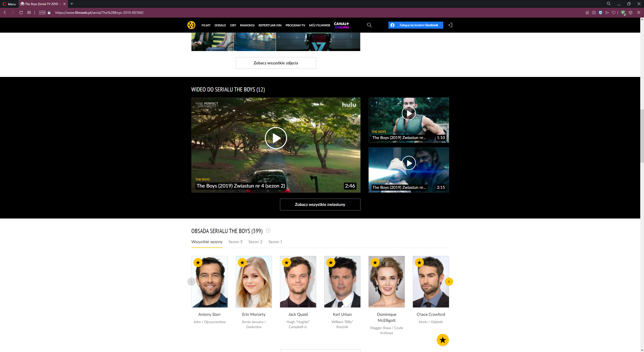Play The Boys sezon 2 trailer
This screenshot has height=352, width=644.
click(276, 138)
